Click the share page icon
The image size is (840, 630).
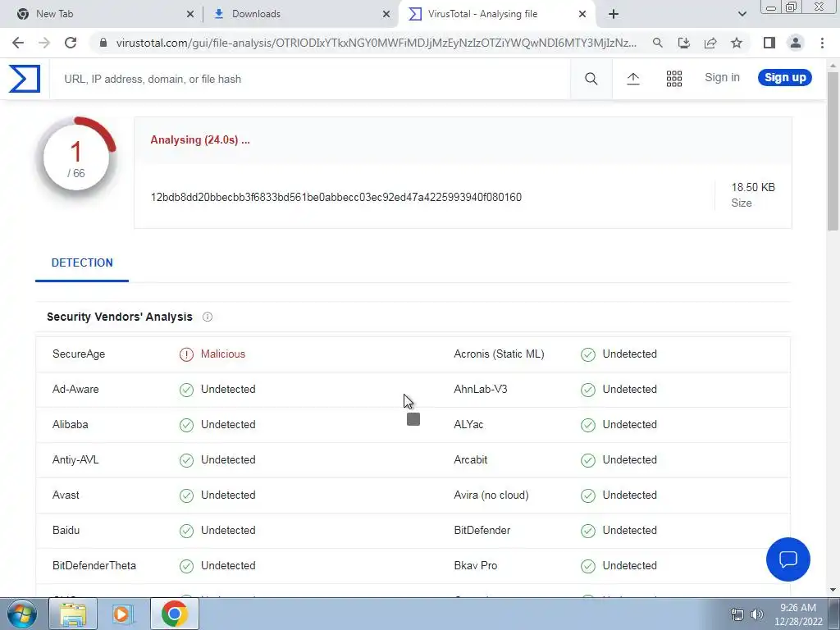tap(710, 43)
